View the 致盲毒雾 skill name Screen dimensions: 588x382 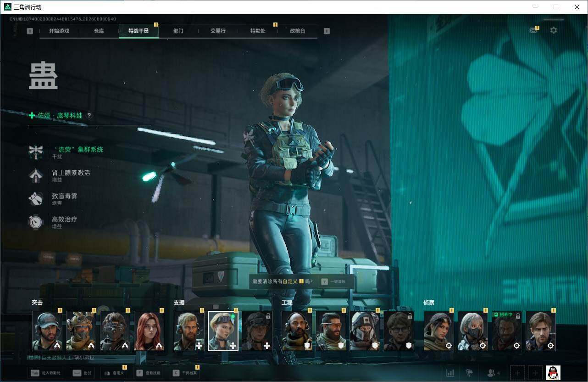65,196
